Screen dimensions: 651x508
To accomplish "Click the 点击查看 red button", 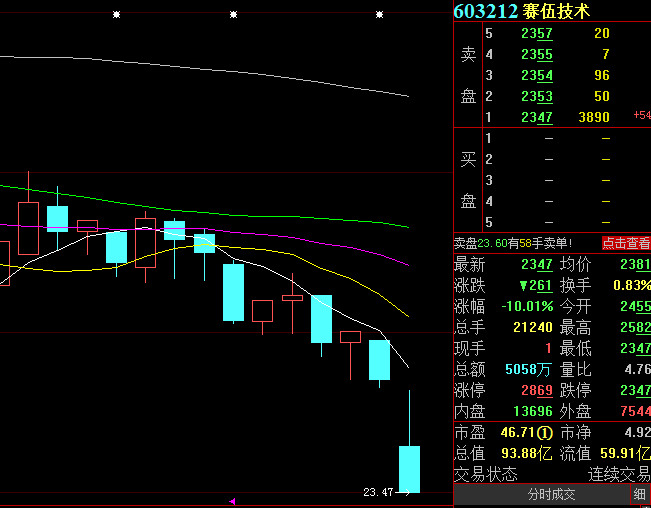I will point(626,243).
